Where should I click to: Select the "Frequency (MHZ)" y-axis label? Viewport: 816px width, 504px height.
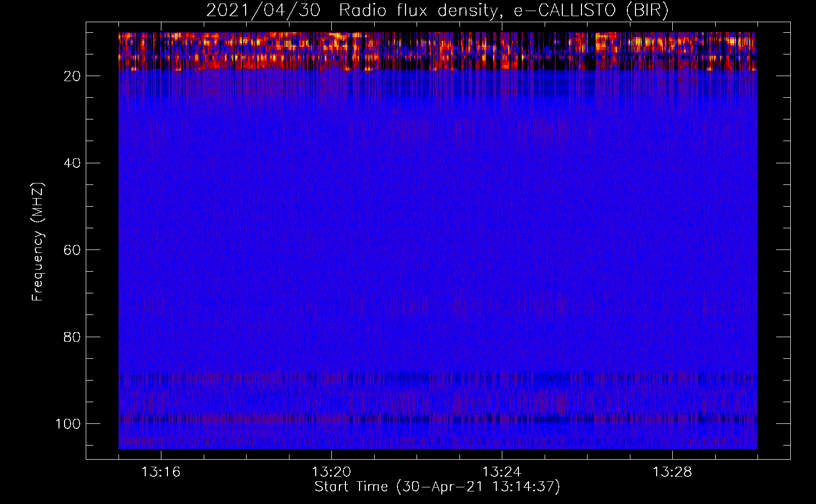pos(38,242)
